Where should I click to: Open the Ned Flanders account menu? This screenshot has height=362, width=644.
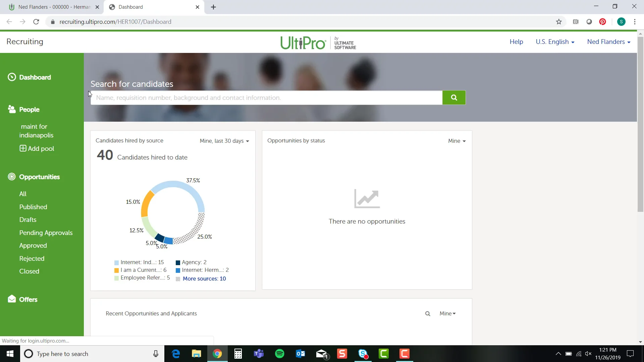tap(608, 42)
